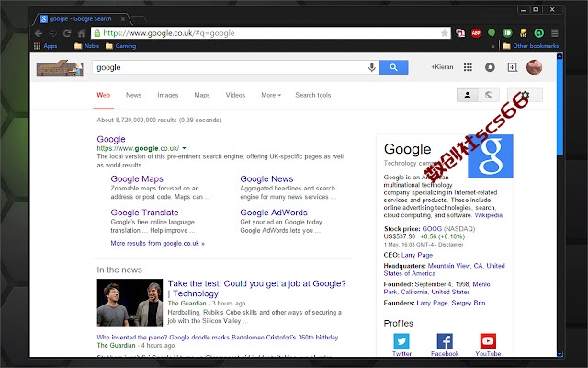Switch to the Images tab
588x368 pixels.
point(167,95)
